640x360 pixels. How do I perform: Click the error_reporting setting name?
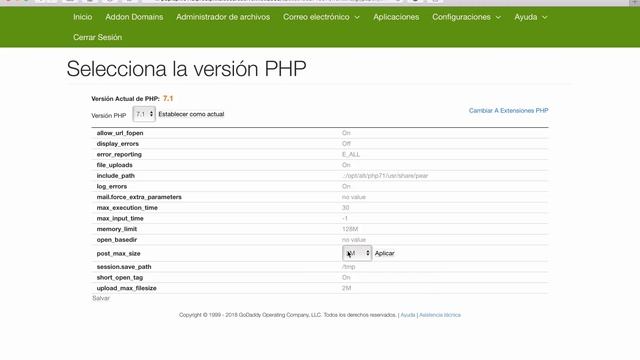click(119, 154)
